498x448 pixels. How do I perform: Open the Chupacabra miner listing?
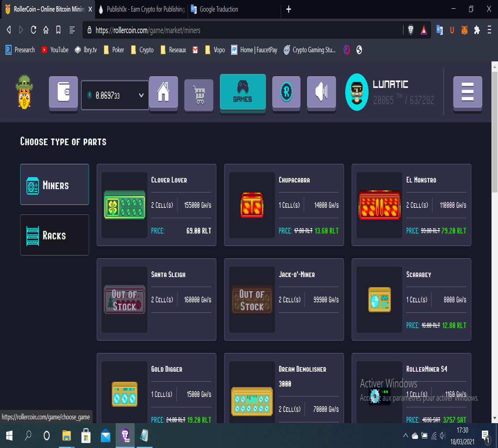coord(284,205)
